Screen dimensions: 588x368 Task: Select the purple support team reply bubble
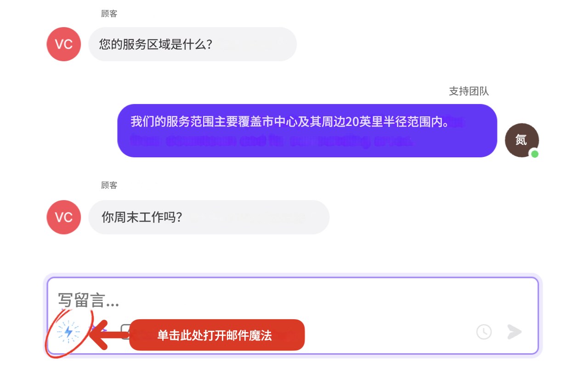point(307,131)
